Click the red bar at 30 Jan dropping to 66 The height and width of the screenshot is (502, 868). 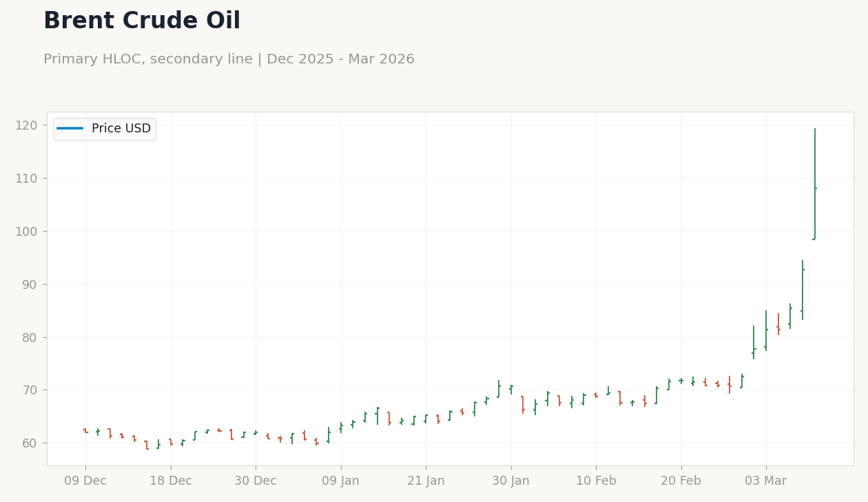click(x=523, y=405)
